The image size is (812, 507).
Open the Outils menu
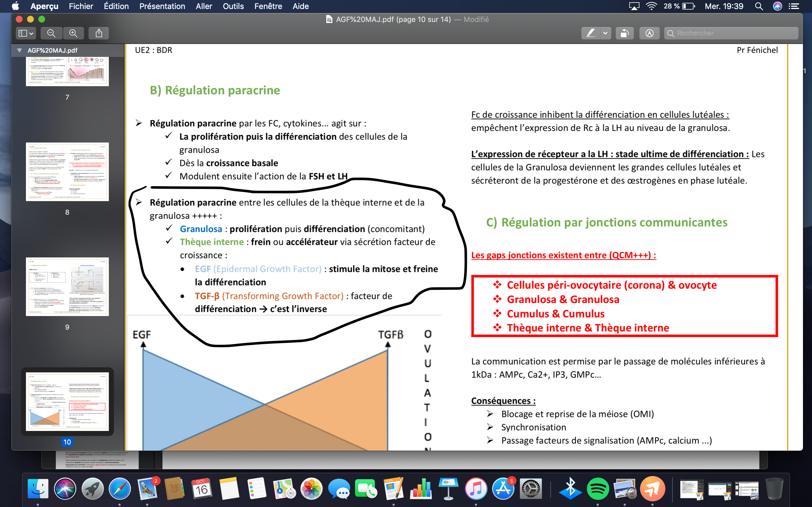(233, 6)
